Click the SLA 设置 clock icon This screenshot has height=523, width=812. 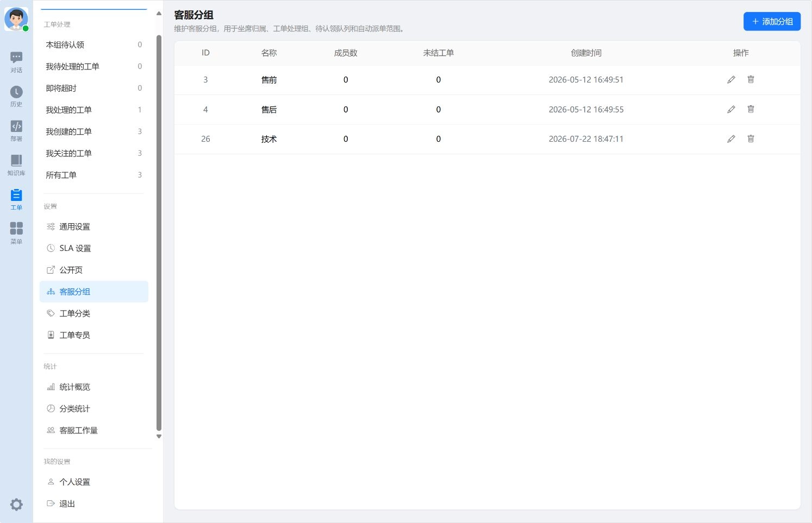(51, 248)
